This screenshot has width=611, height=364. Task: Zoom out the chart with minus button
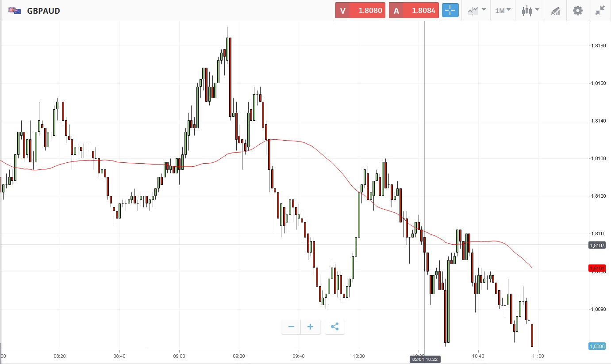click(291, 327)
